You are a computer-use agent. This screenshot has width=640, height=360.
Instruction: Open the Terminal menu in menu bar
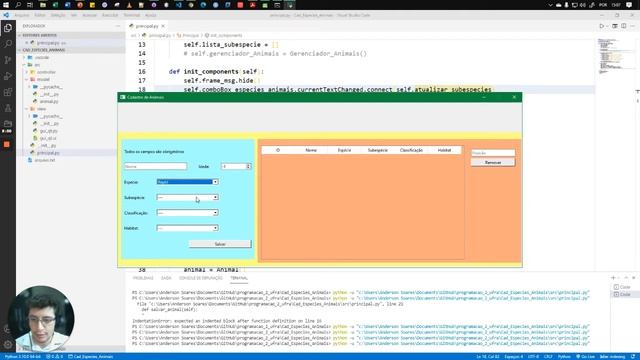pos(132,15)
